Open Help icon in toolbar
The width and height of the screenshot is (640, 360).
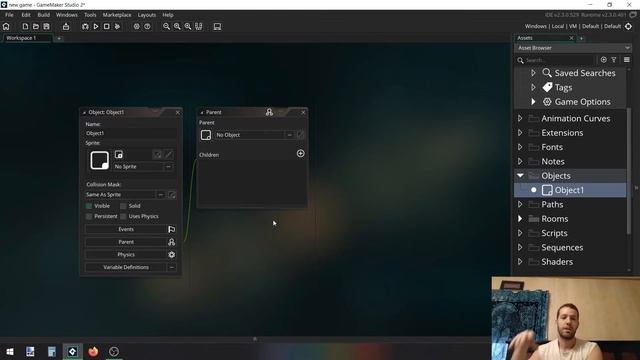[147, 27]
